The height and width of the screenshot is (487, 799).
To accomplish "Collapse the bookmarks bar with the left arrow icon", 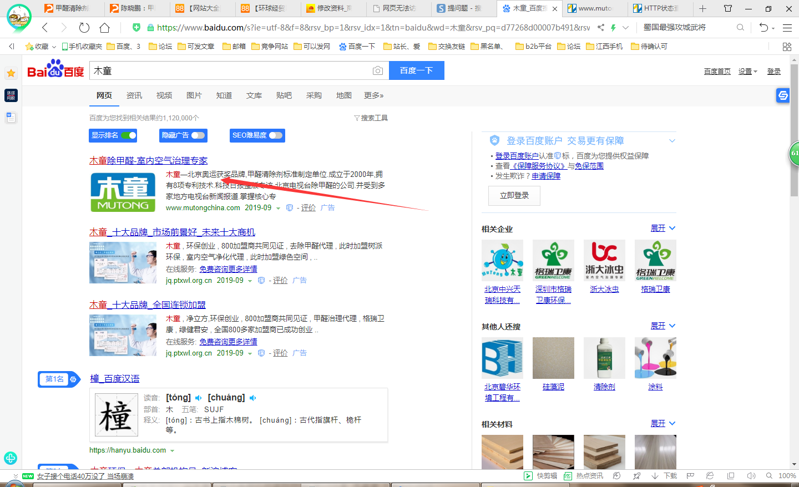I will [x=11, y=46].
